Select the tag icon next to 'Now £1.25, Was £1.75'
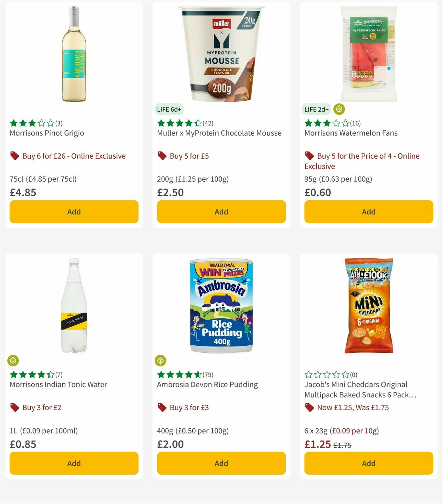This screenshot has width=443, height=504. pos(309,407)
